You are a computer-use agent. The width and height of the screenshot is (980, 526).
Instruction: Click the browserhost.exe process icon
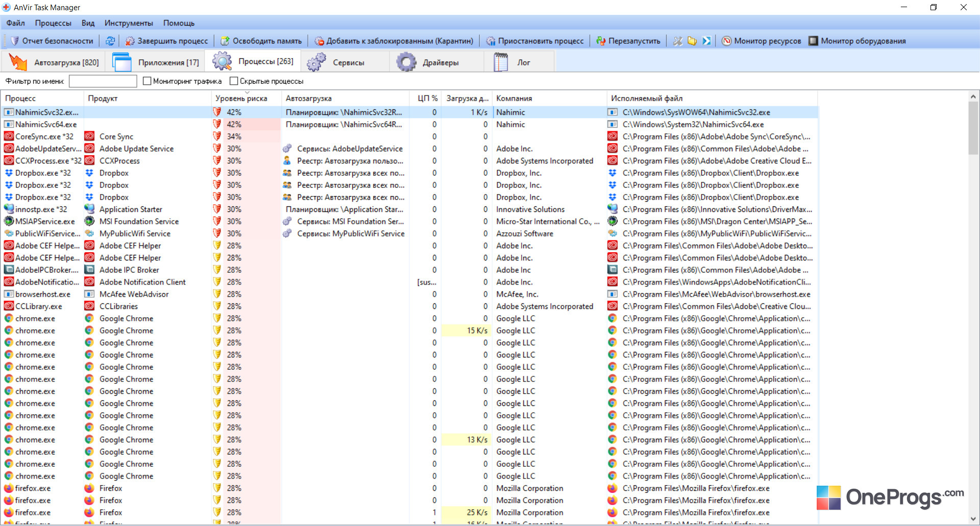click(9, 294)
